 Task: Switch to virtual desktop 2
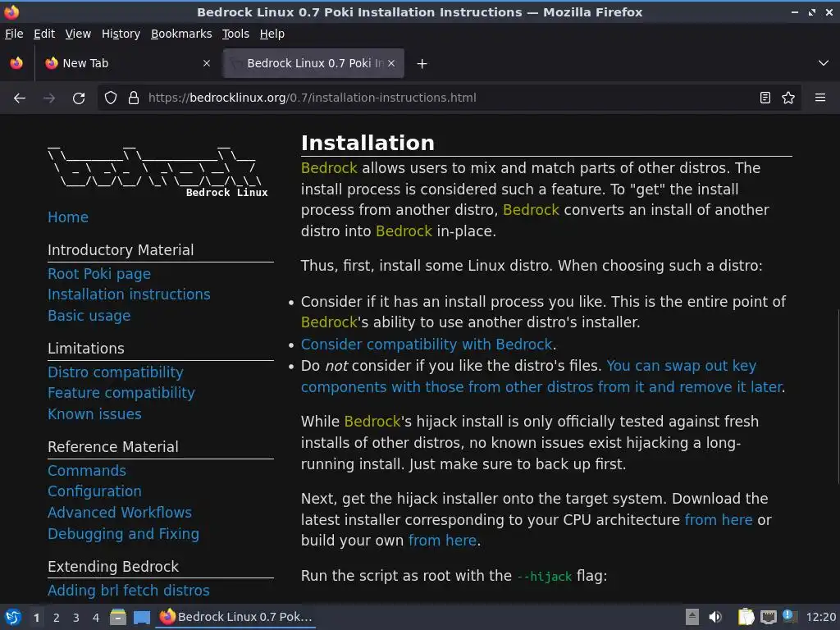pos(57,618)
